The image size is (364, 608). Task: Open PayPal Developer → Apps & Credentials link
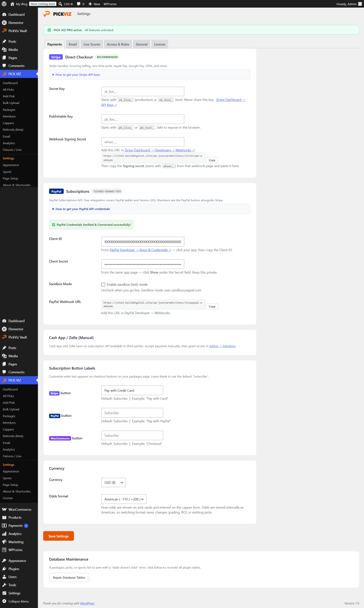coord(140,250)
